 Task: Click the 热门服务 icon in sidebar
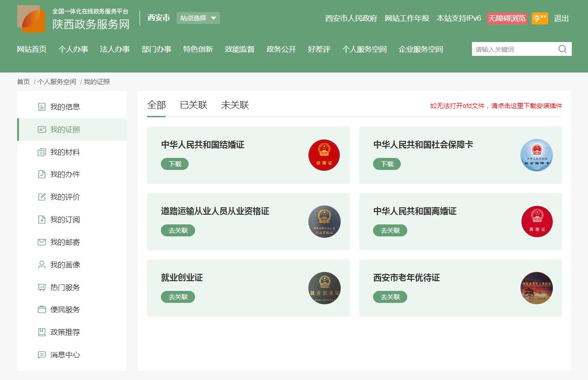[x=42, y=288]
